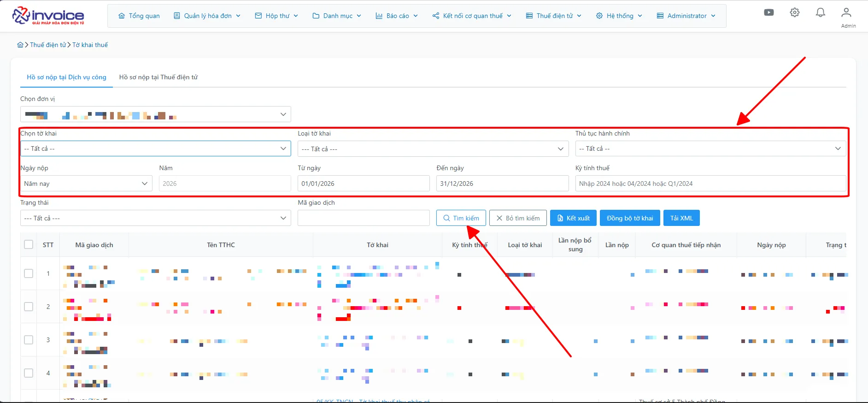Click the home icon in the breadcrumb
The image size is (868, 403).
click(x=20, y=45)
